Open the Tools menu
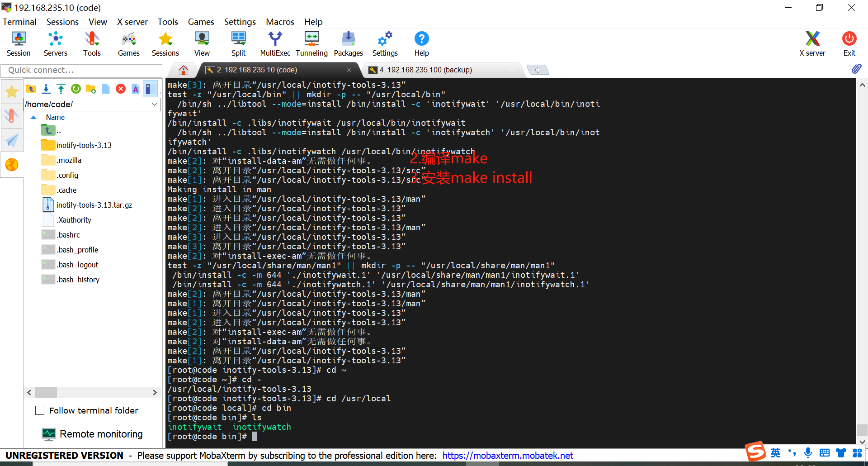 [168, 22]
